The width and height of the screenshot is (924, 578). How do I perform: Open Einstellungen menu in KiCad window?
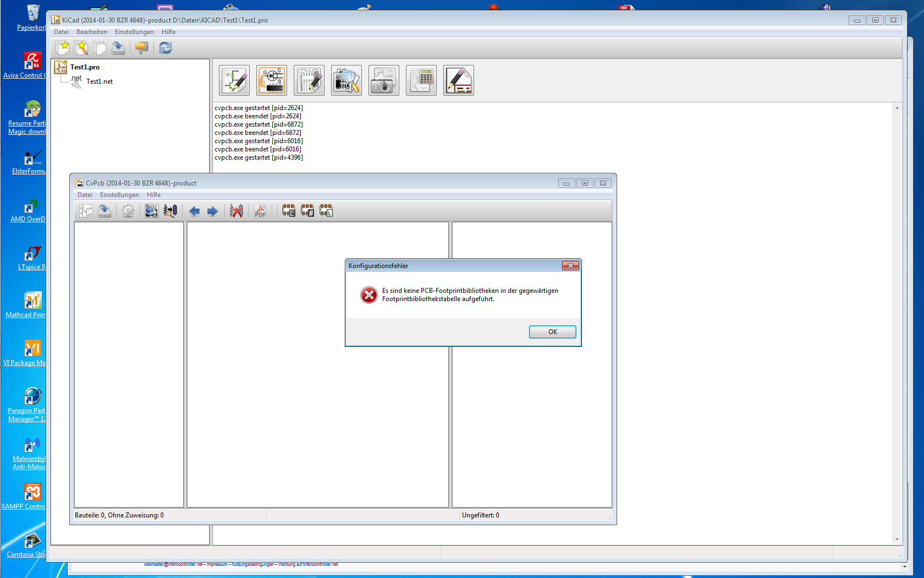coord(134,32)
